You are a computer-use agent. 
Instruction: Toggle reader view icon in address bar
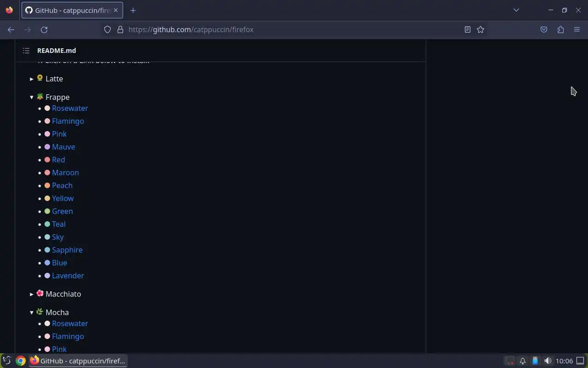coord(468,29)
